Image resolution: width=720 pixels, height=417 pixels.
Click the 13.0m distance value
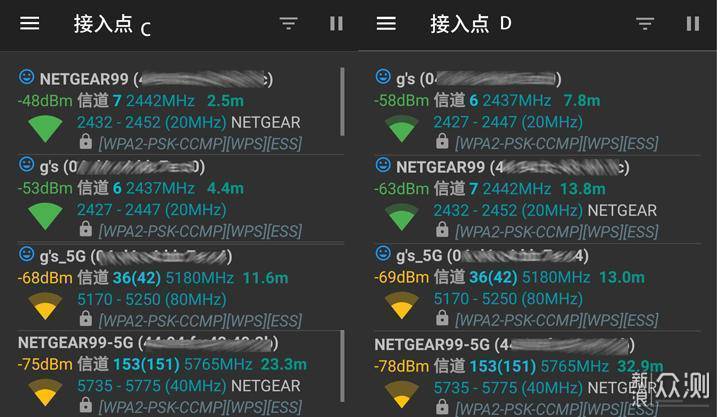(x=622, y=277)
